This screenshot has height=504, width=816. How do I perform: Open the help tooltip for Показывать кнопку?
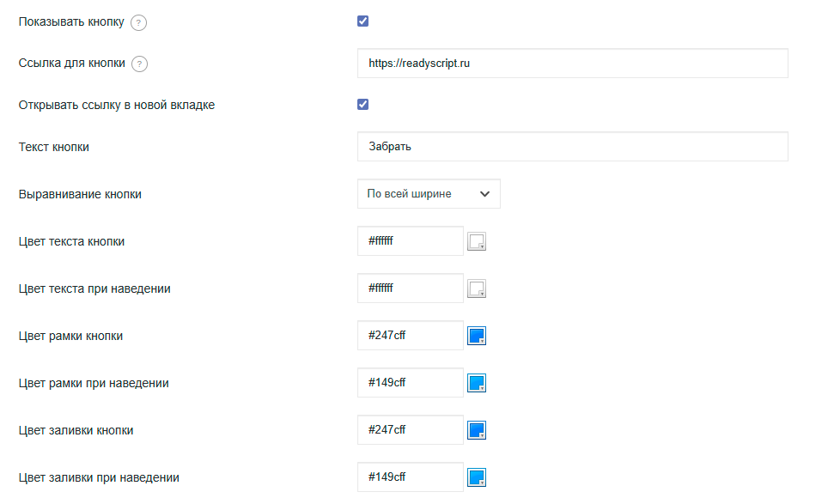(138, 21)
